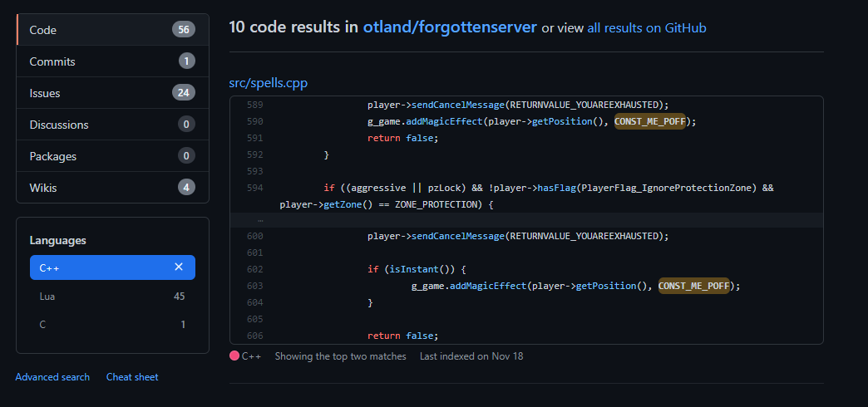
Task: Click line number 589 in code
Action: pos(255,105)
